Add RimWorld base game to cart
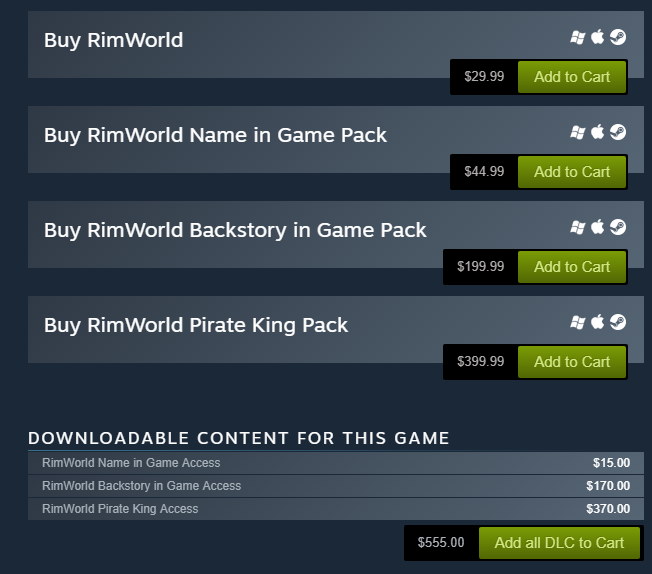Image resolution: width=652 pixels, height=574 pixels. [x=572, y=77]
